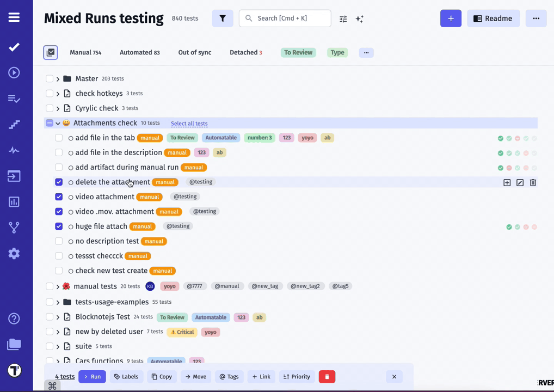The height and width of the screenshot is (392, 554).
Task: Delete the 'delete the attachment' test via trash icon
Action: click(533, 182)
